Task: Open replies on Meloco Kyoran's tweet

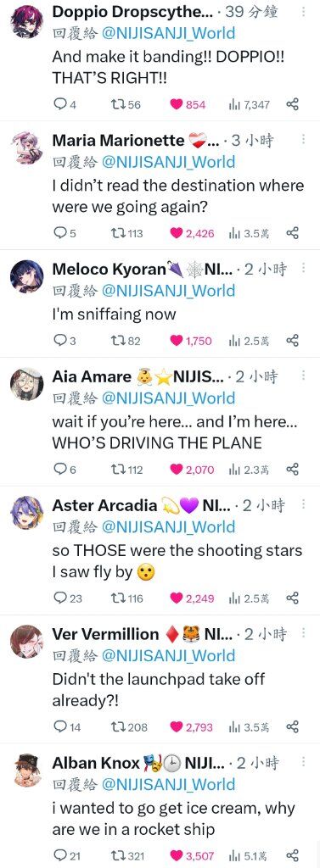Action: point(65,341)
